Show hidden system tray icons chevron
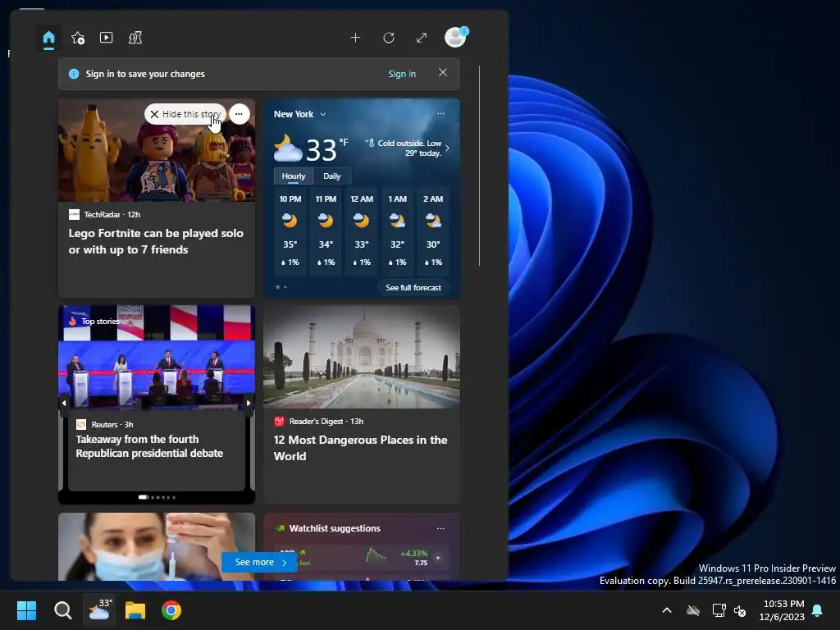The width and height of the screenshot is (840, 630). [x=667, y=610]
